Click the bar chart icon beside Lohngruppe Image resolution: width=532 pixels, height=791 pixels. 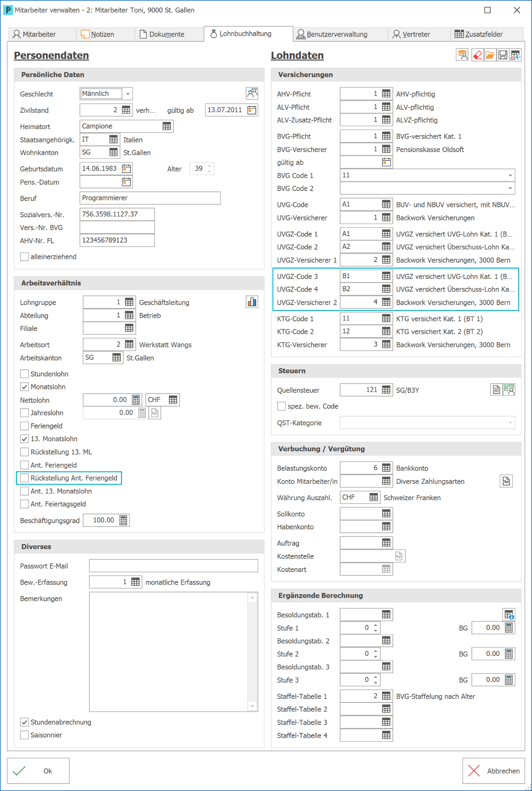[252, 302]
